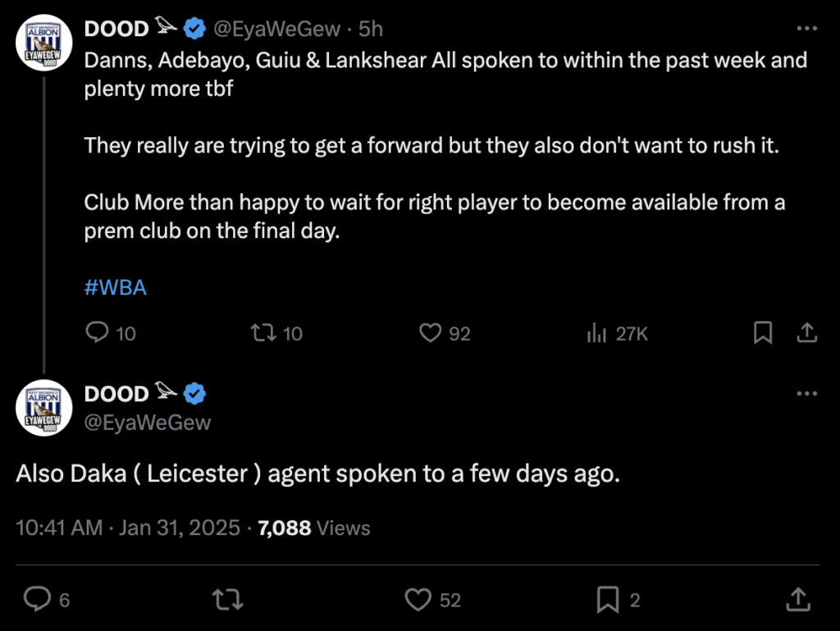
Task: Share the Daka tweet
Action: (x=798, y=599)
